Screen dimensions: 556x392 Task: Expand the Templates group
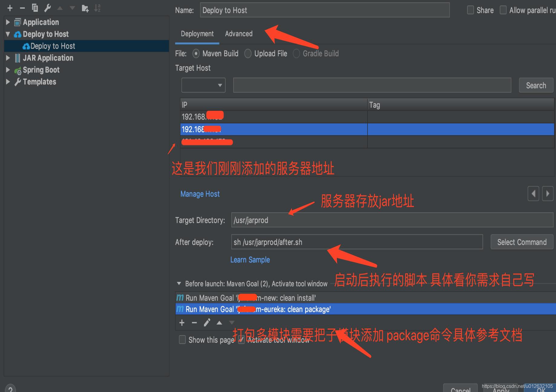pos(8,82)
